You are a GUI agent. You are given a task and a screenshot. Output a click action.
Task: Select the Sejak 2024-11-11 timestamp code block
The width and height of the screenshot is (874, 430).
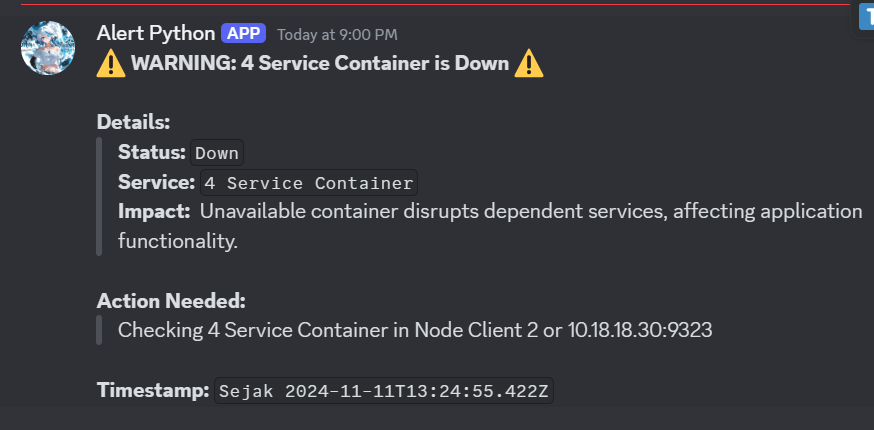(x=384, y=391)
